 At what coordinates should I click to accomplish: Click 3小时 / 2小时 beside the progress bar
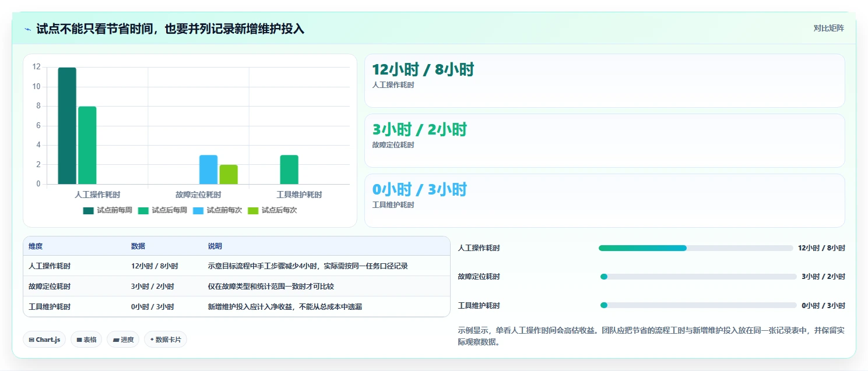(823, 277)
